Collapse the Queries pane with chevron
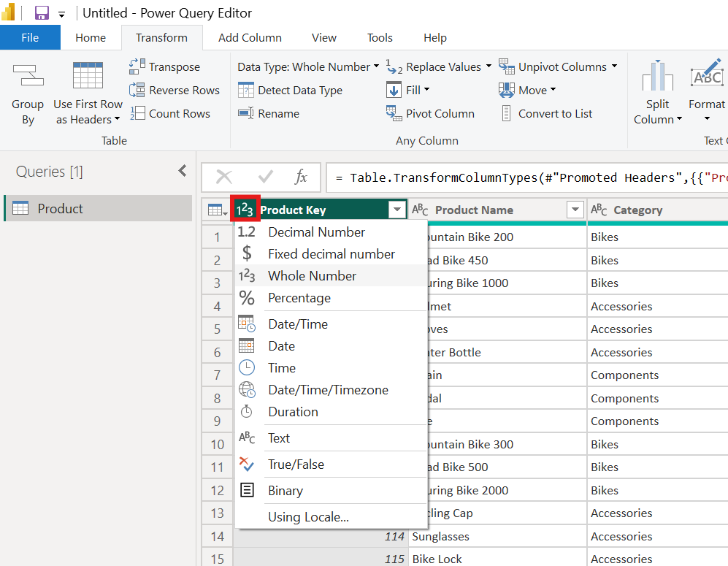 [183, 171]
